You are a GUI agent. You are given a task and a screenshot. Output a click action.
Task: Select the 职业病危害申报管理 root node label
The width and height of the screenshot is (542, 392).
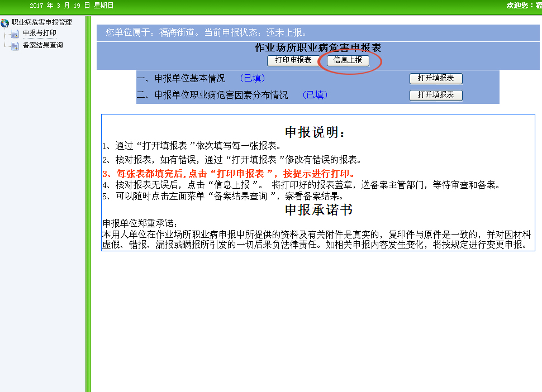click(x=42, y=22)
